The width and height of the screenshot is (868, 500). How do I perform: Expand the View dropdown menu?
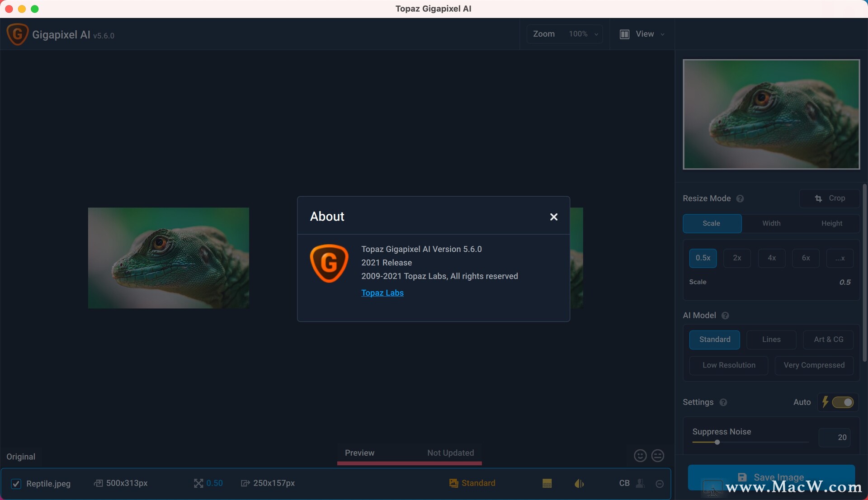tap(644, 34)
